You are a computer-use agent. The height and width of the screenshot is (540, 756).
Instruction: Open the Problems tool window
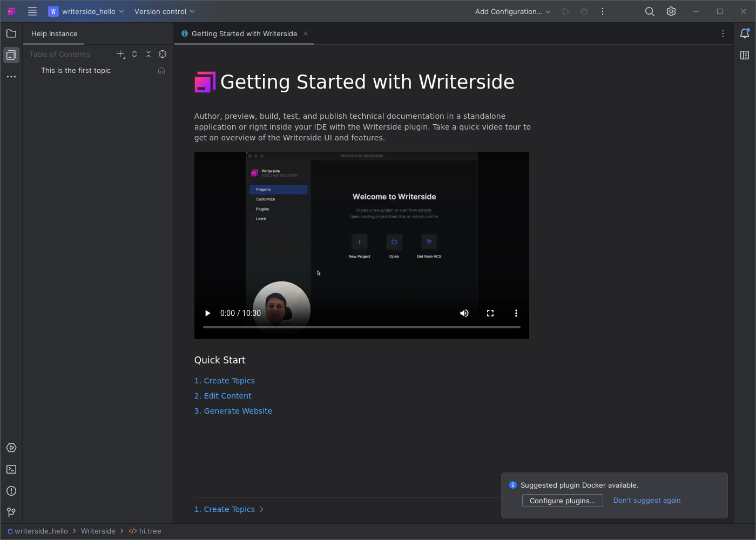tap(11, 491)
